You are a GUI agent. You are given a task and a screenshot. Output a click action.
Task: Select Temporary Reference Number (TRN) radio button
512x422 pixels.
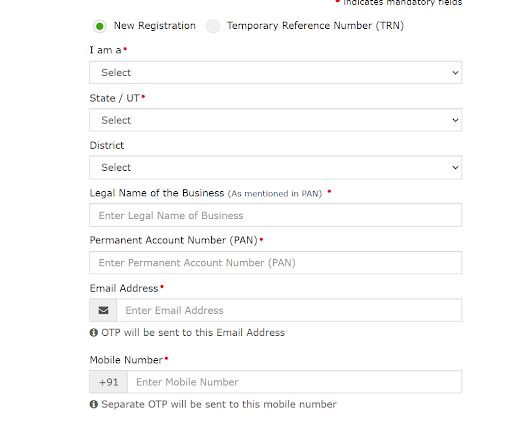[x=213, y=26]
